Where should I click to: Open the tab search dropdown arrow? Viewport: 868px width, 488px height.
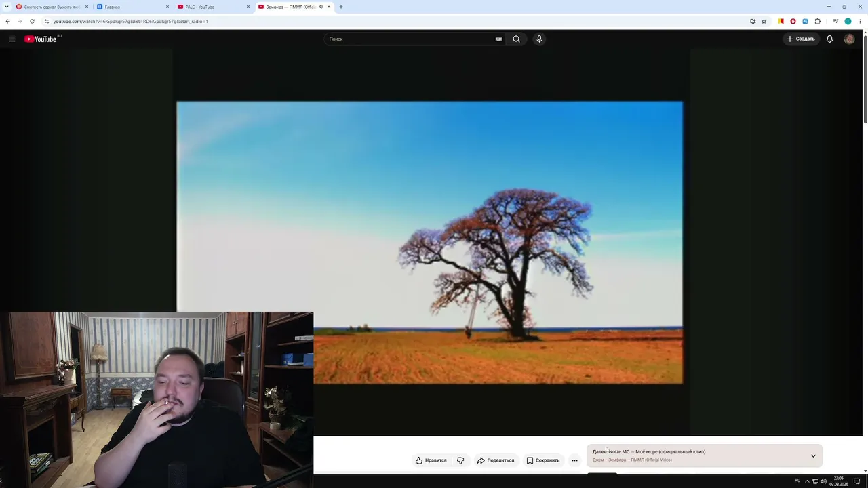(7, 7)
